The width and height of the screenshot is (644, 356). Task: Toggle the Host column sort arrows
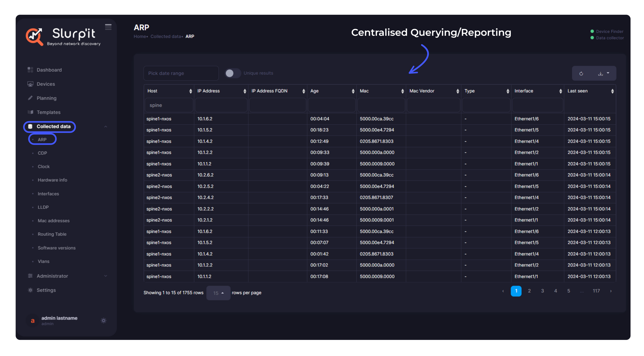[x=191, y=91]
